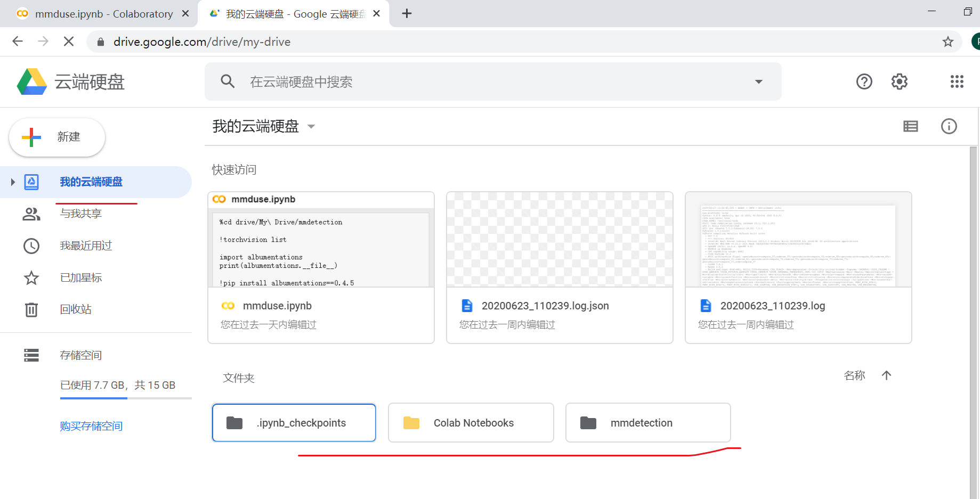
Task: Switch to list view layout
Action: click(910, 126)
